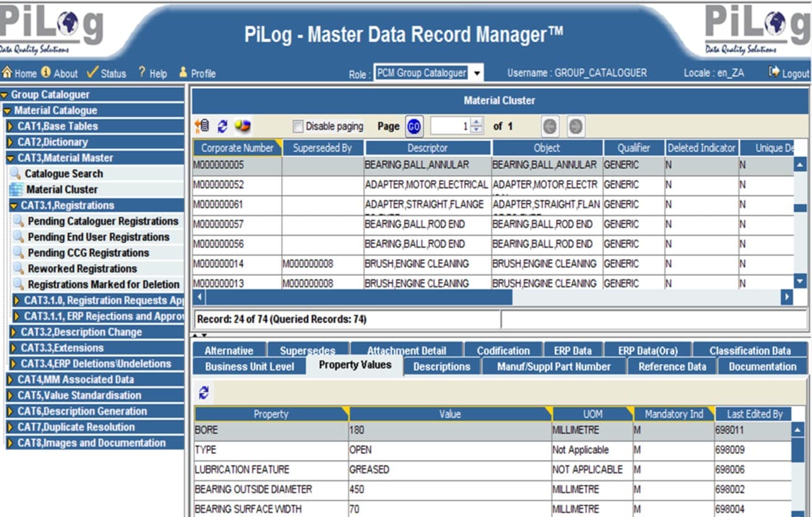Screen dimensions: 812x517
Task: Click the blue GO page button
Action: (414, 127)
